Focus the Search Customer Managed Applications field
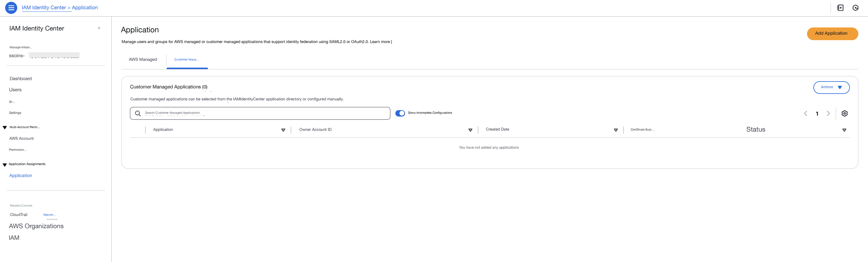 (260, 113)
